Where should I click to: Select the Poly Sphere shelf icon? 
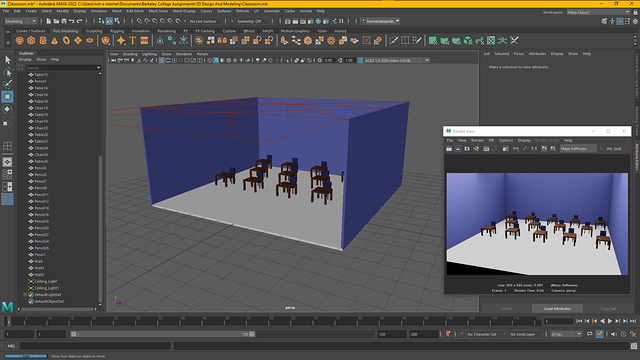point(20,40)
